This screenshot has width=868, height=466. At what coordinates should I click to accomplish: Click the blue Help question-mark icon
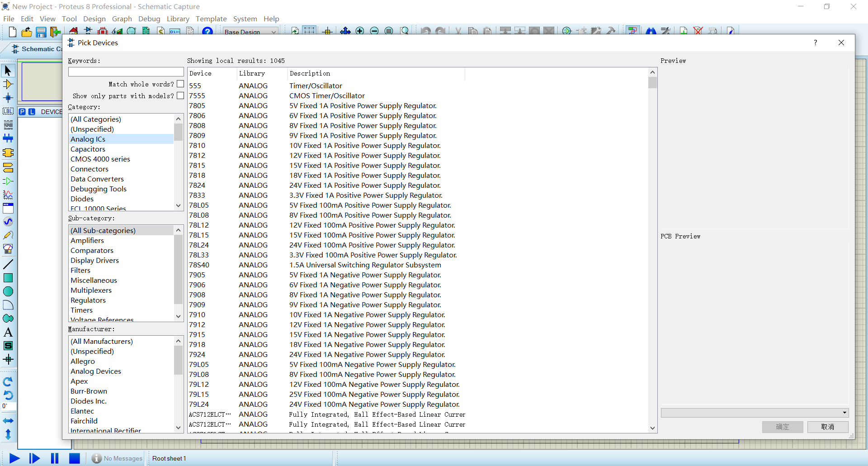click(x=208, y=31)
